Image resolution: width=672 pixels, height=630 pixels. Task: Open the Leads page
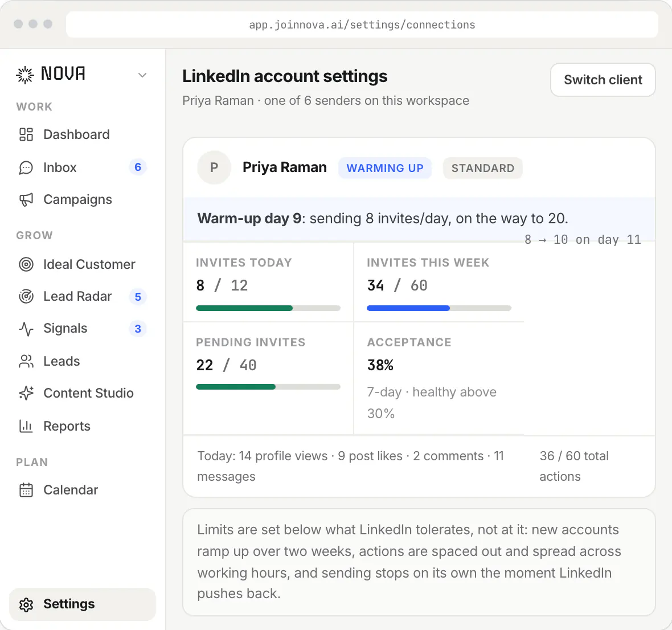click(62, 361)
